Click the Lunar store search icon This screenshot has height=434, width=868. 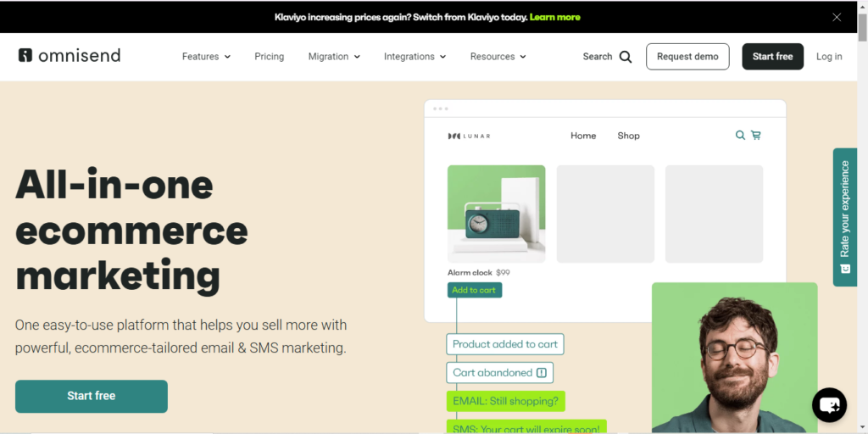tap(739, 135)
